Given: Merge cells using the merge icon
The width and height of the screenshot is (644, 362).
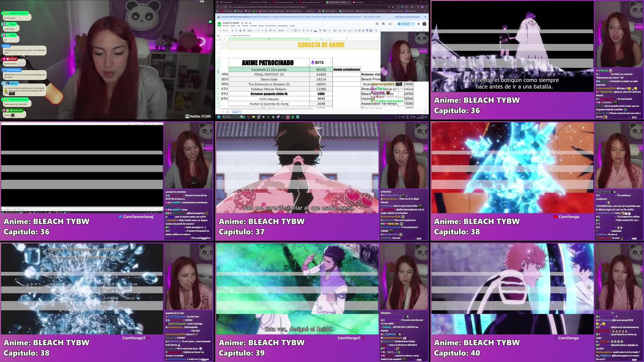Looking at the screenshot, I should click(x=328, y=30).
